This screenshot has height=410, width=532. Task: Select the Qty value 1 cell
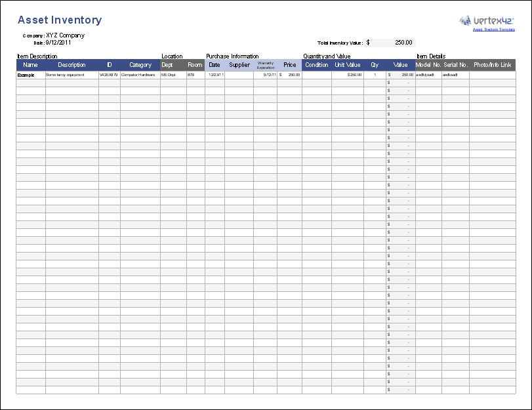375,75
